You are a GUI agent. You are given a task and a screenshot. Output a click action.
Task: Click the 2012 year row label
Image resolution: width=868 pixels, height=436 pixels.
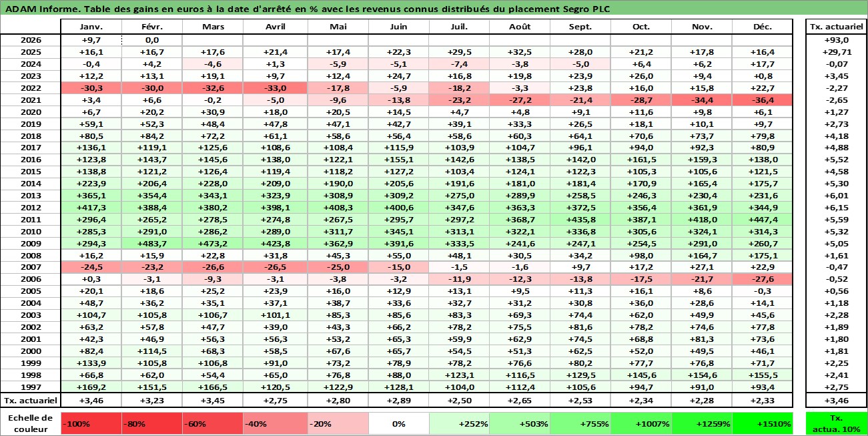(x=31, y=208)
